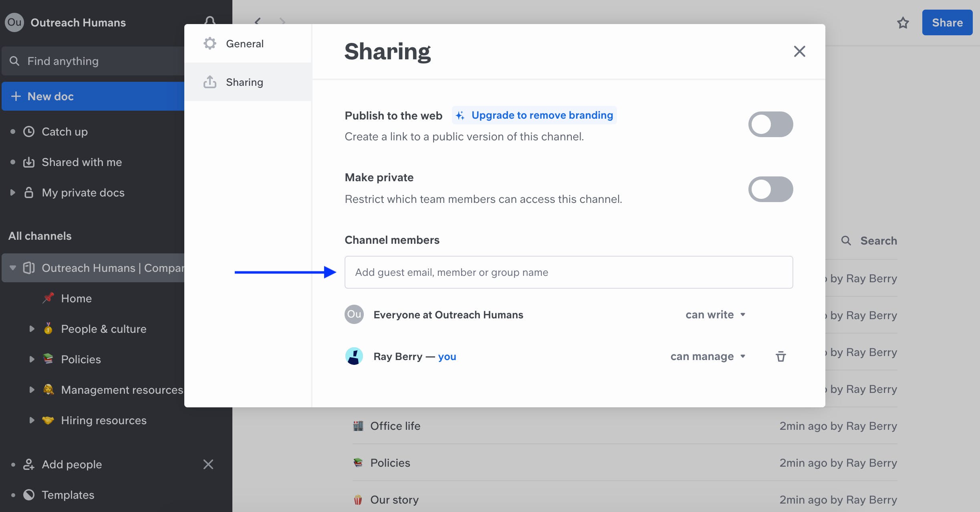Click the Add guest email input field
Viewport: 980px width, 512px height.
coord(569,272)
